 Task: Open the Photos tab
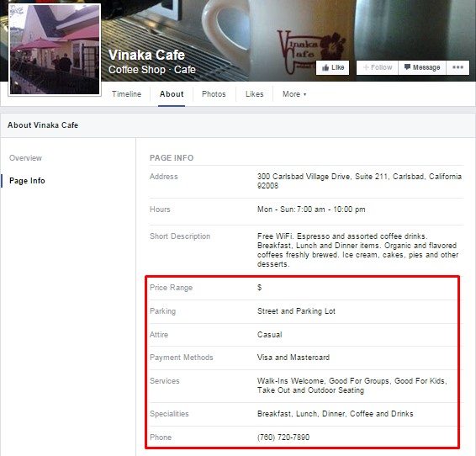214,94
